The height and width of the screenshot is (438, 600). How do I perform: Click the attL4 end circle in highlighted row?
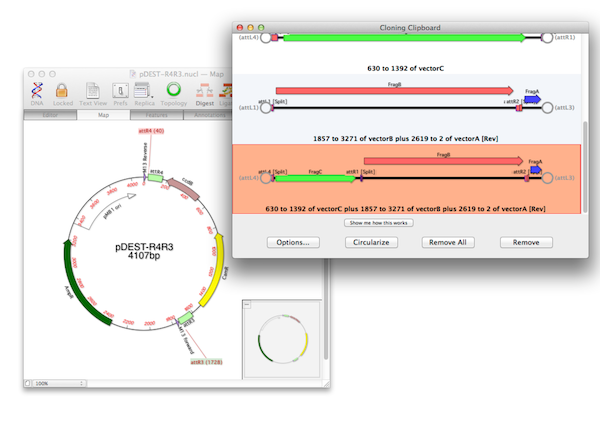(x=266, y=178)
